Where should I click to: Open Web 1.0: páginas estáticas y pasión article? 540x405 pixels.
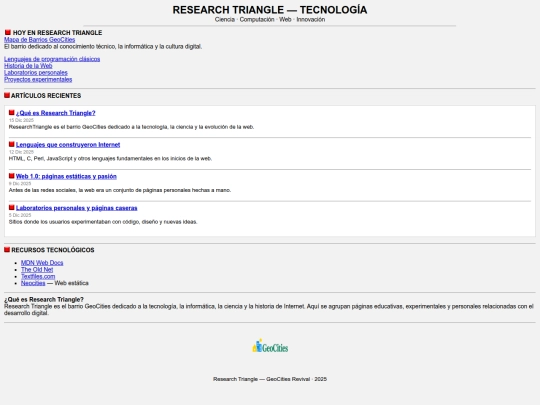66,176
